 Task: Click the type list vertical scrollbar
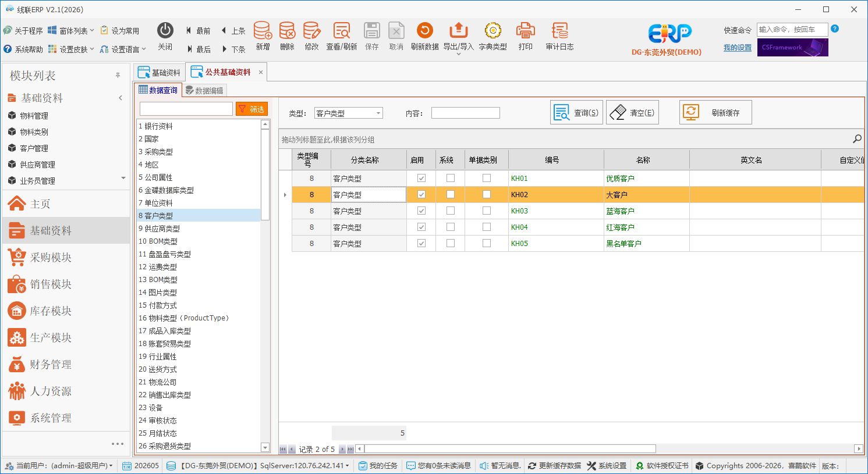[x=265, y=174]
